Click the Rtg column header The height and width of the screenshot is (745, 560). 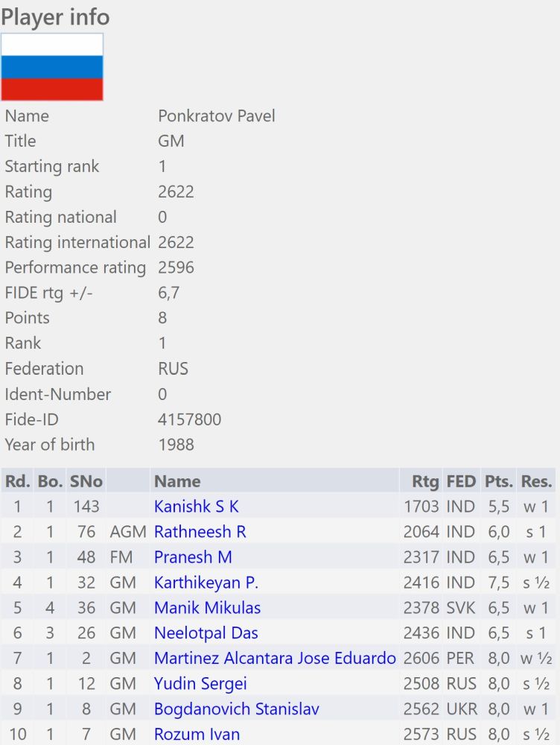[x=425, y=481]
